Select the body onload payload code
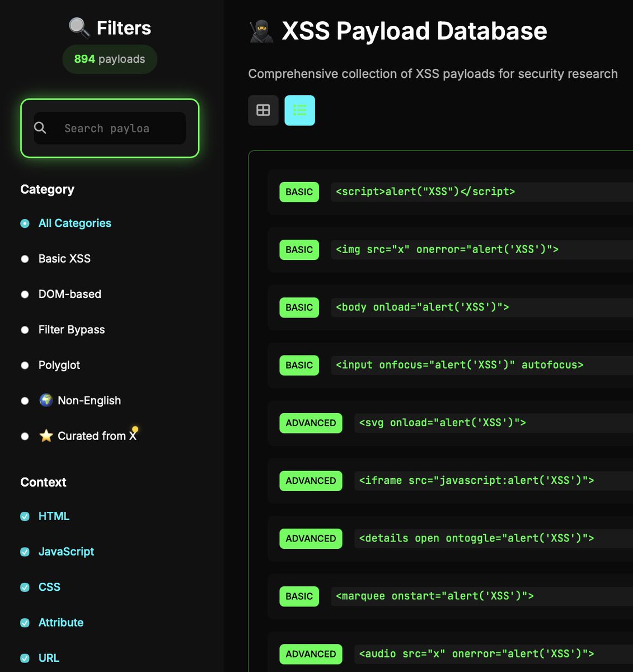 423,307
